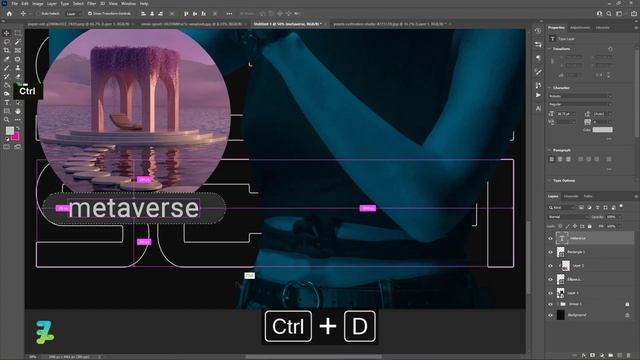The height and width of the screenshot is (360, 640).
Task: Toggle Auto-Select checkbox
Action: (x=38, y=13)
